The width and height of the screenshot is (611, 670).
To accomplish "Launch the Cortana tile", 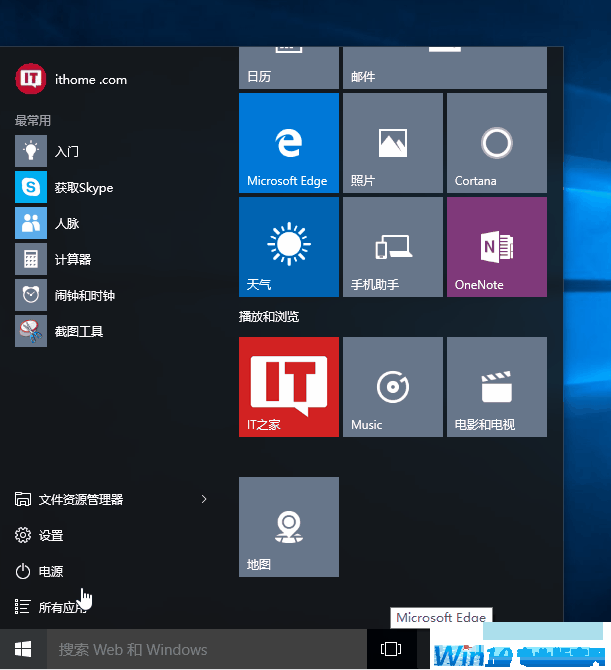I will tap(496, 143).
